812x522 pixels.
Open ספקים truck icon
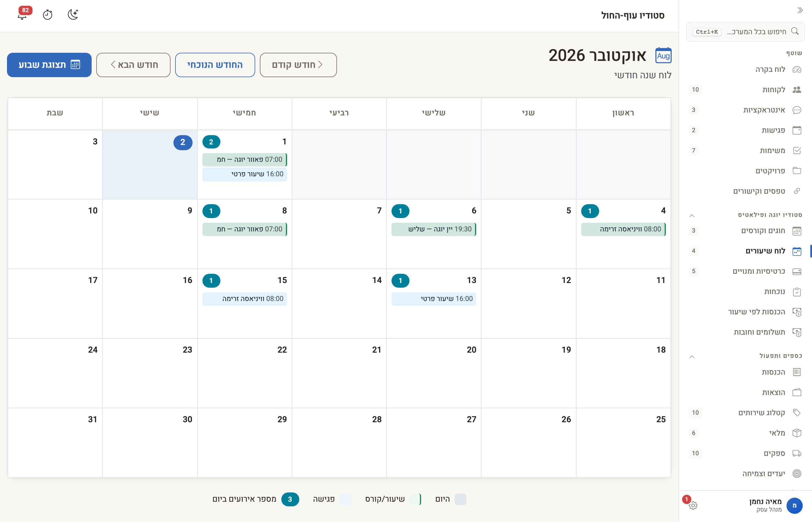pos(797,453)
